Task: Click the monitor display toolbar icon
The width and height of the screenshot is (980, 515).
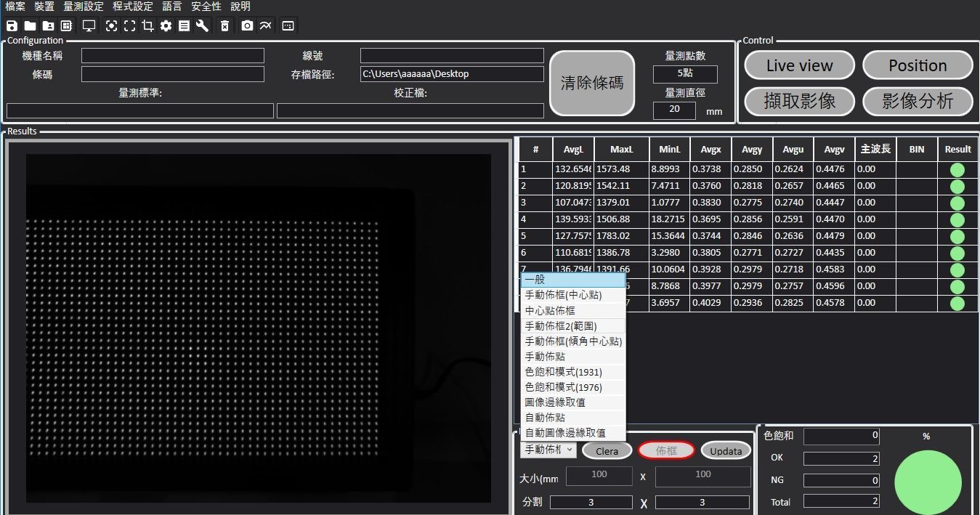Action: pyautogui.click(x=89, y=25)
